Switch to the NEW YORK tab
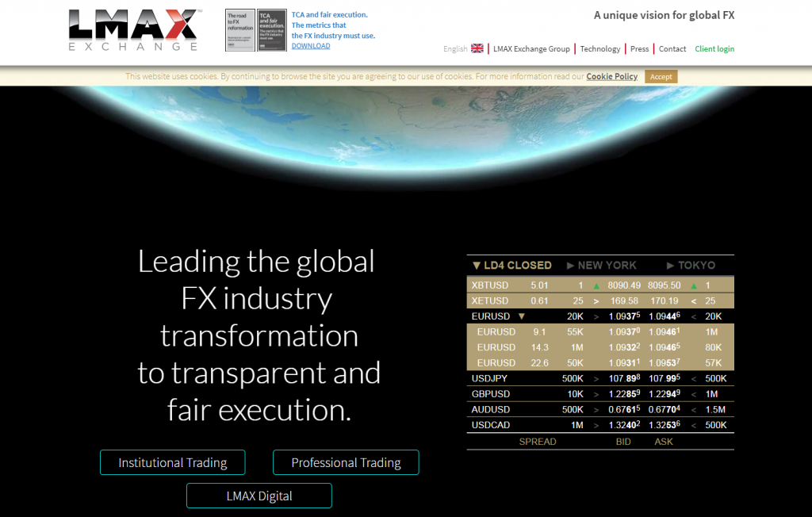 pyautogui.click(x=601, y=265)
